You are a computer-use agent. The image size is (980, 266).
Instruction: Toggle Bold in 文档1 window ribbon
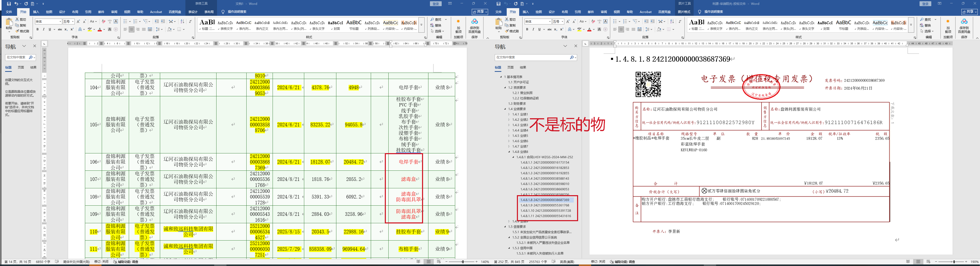37,29
